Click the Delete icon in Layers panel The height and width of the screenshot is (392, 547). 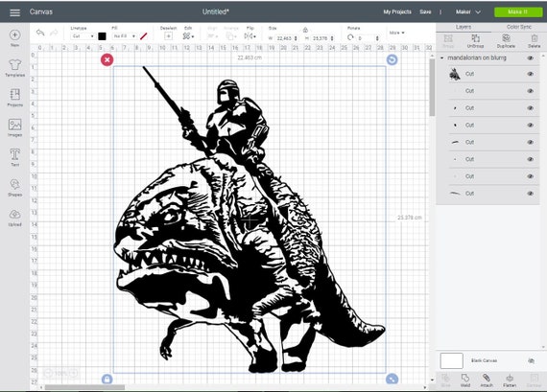tap(534, 41)
